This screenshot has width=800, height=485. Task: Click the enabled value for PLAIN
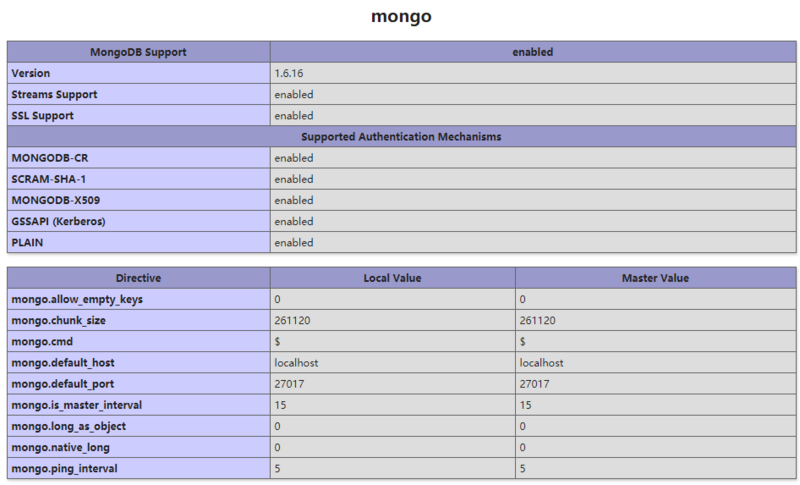(293, 242)
